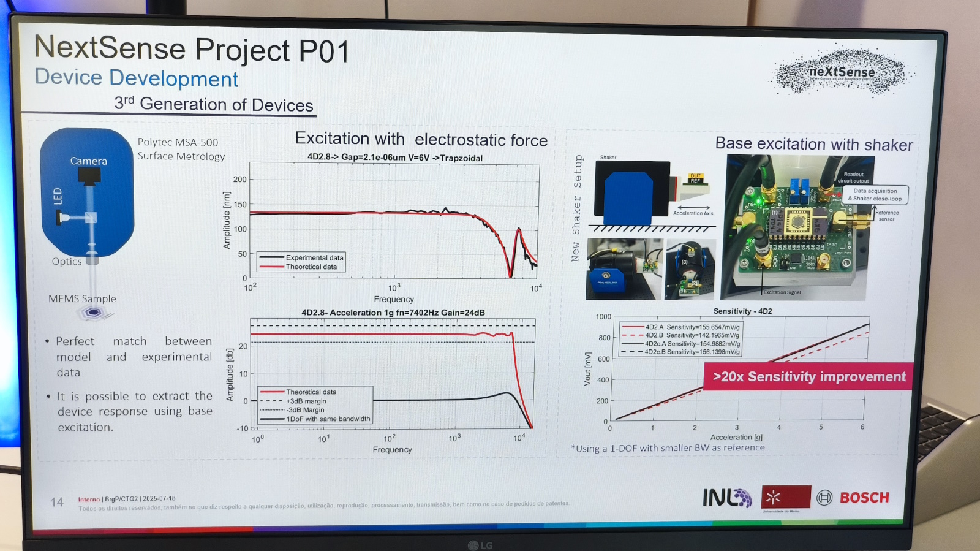
Task: Click the red Interno label in footer
Action: pos(89,500)
